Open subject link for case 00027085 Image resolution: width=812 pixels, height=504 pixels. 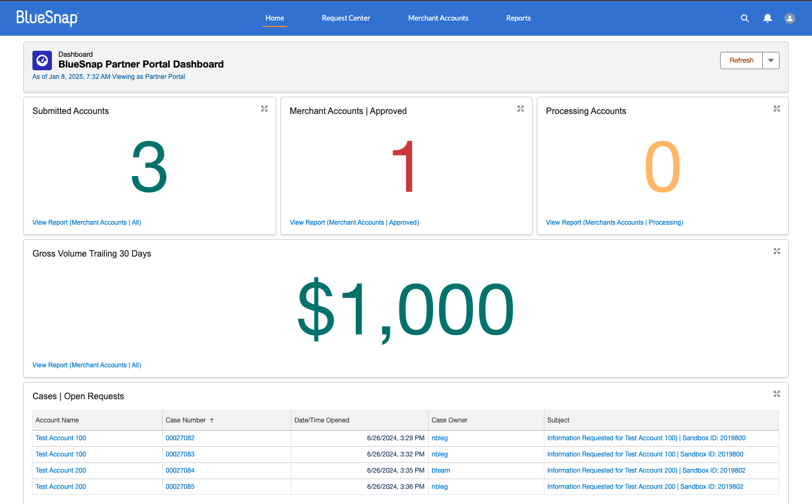[x=645, y=487]
